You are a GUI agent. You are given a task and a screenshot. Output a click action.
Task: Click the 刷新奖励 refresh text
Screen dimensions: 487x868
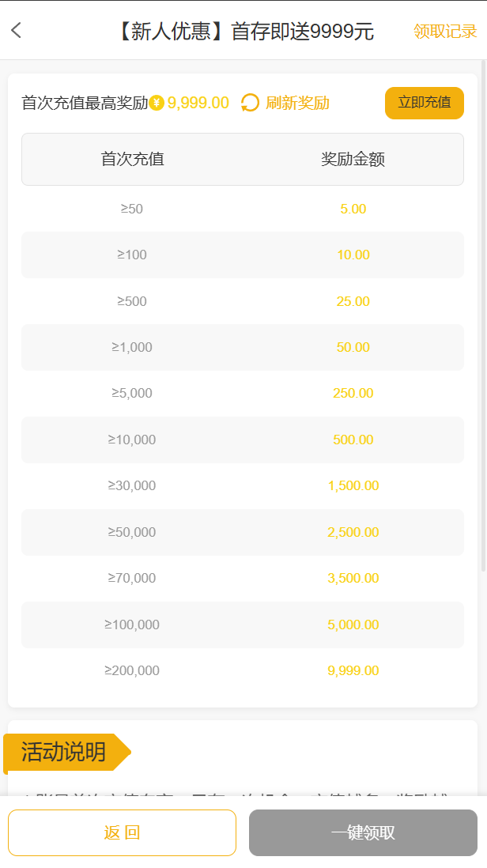coord(297,103)
